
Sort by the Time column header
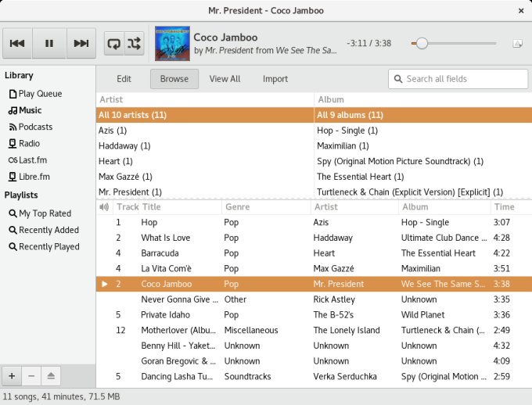point(511,207)
